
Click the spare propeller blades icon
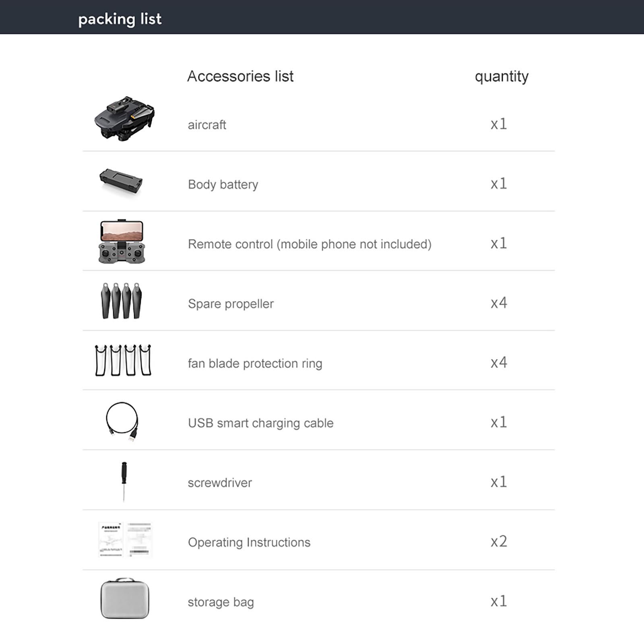pyautogui.click(x=121, y=301)
